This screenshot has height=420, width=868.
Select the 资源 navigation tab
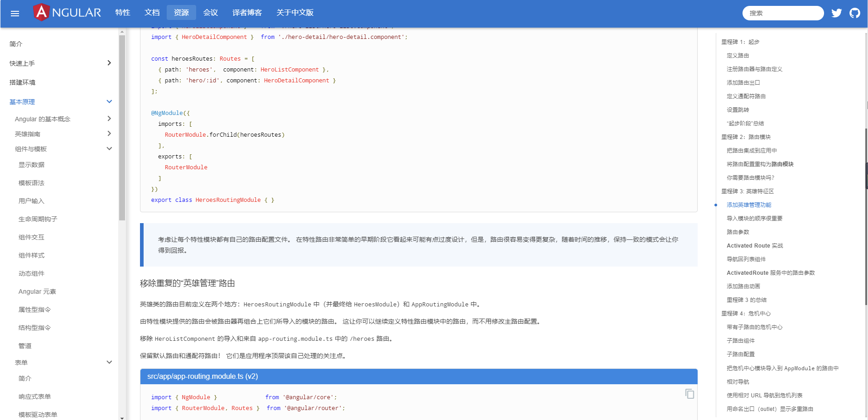(181, 13)
